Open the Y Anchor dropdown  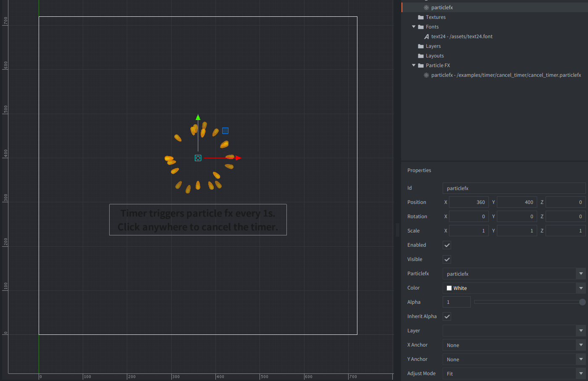tap(514, 359)
